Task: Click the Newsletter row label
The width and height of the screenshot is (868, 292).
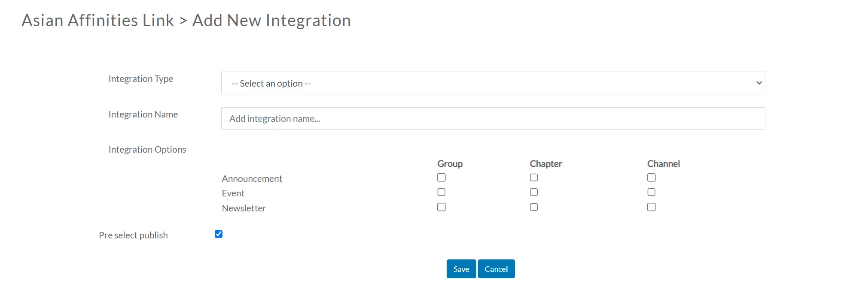Action: point(244,208)
